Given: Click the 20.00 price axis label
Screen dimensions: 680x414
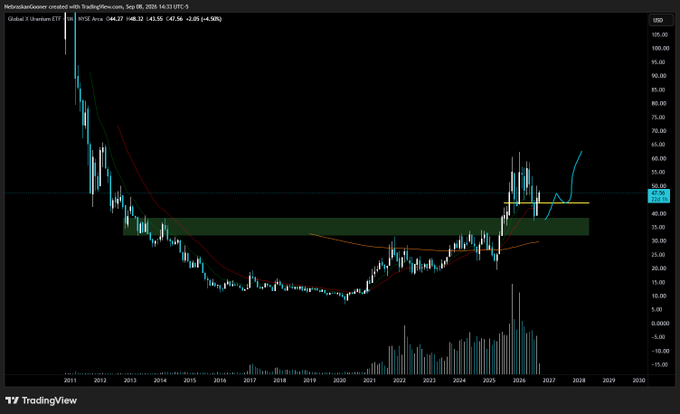Looking at the screenshot, I should (x=659, y=268).
